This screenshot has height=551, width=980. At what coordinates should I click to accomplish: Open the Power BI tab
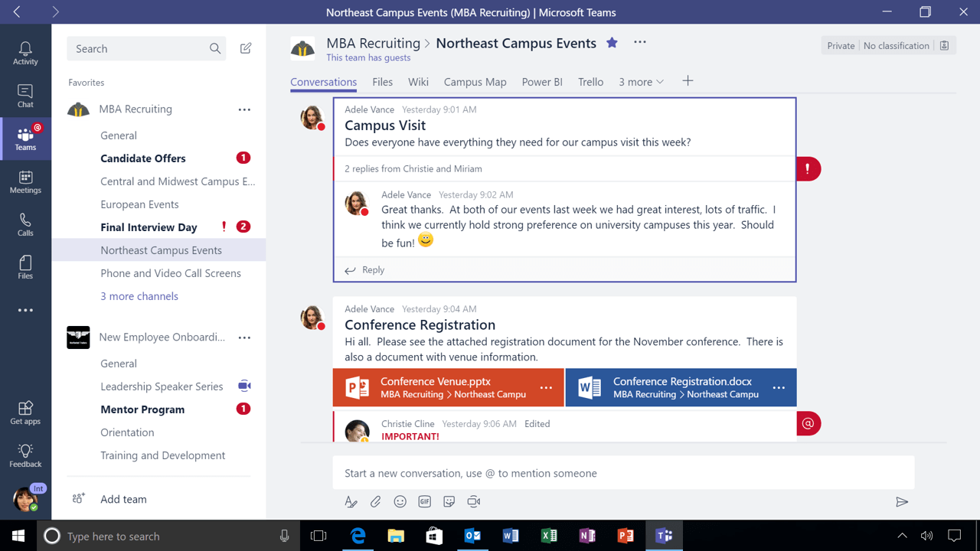point(542,81)
